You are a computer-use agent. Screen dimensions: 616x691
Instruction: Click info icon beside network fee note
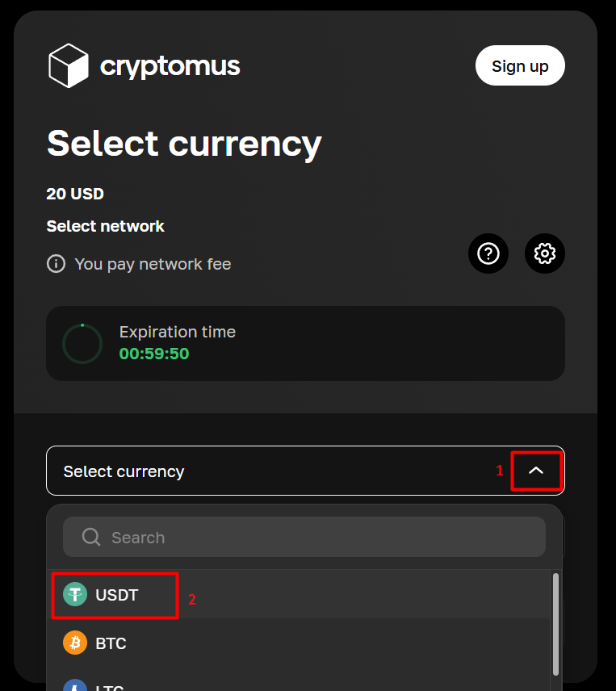pyautogui.click(x=56, y=264)
